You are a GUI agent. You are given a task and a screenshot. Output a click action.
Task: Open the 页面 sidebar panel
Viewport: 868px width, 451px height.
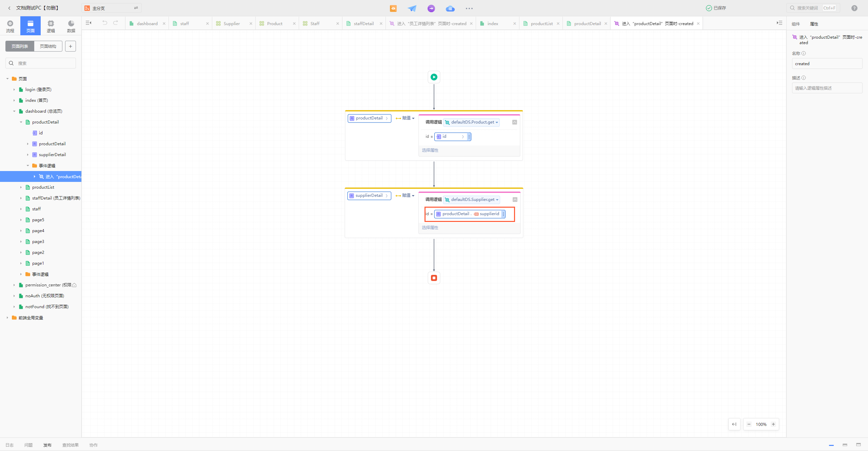point(31,26)
